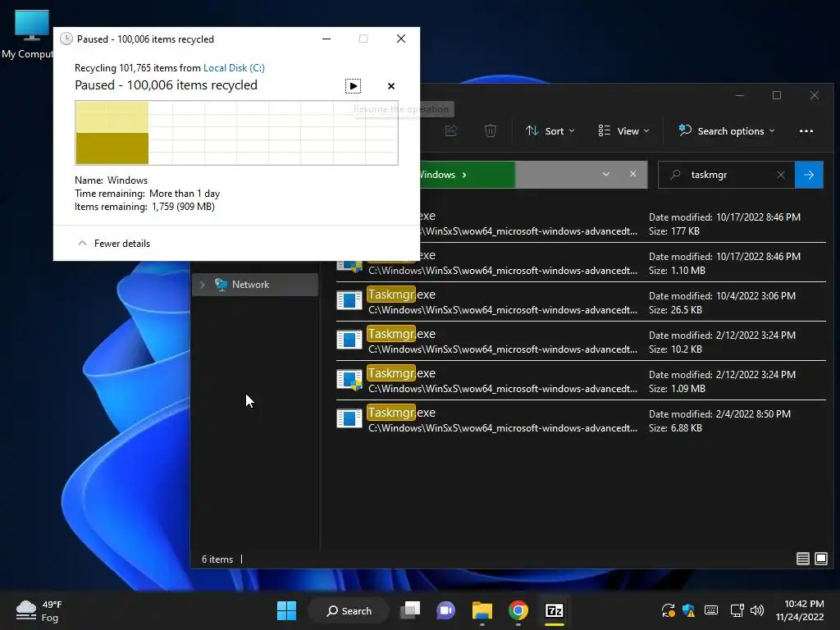Expand Search options menu

pyautogui.click(x=727, y=131)
